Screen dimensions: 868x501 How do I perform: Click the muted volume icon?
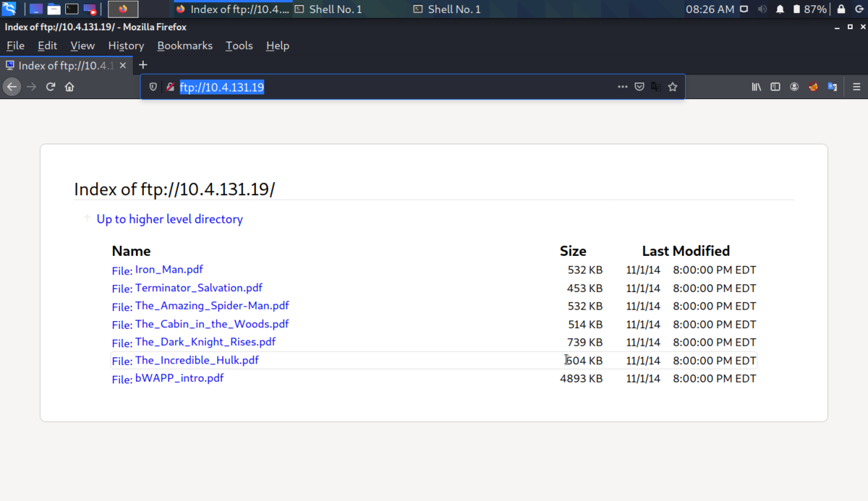click(762, 9)
